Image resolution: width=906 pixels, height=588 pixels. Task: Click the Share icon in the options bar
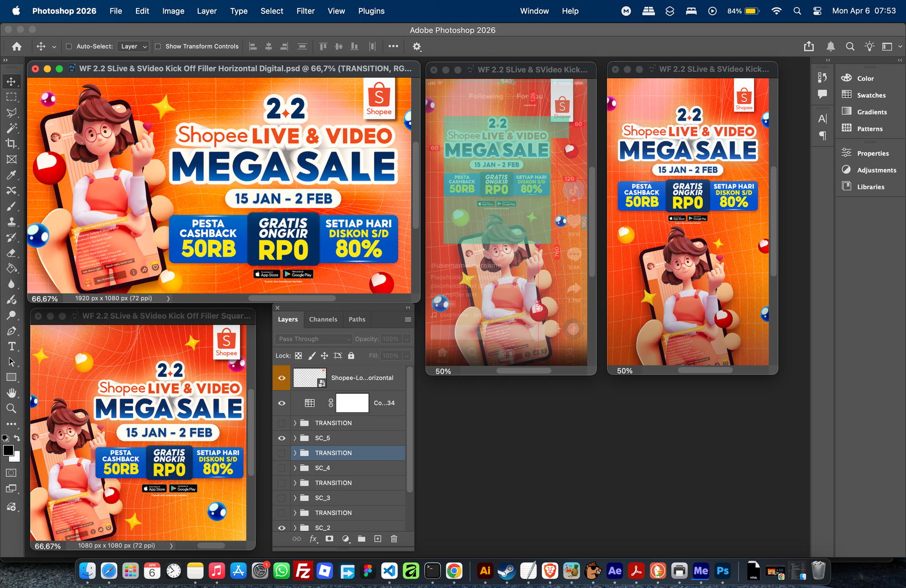(x=809, y=46)
